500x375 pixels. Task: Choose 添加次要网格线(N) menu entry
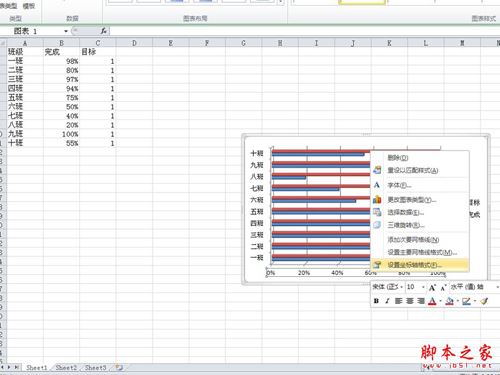point(420,239)
